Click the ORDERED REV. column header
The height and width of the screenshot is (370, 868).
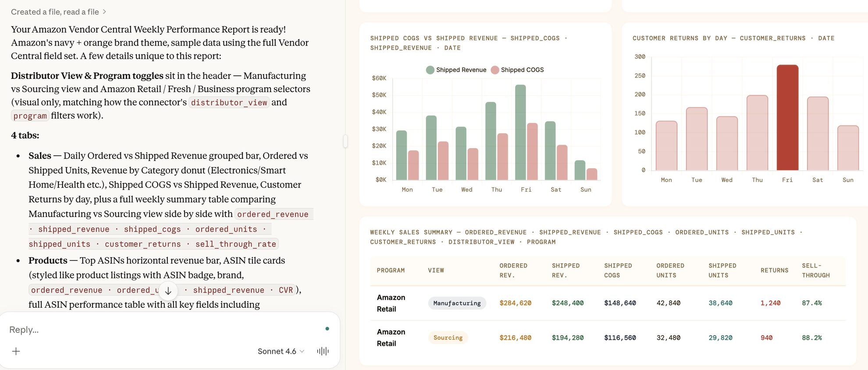[x=513, y=270]
